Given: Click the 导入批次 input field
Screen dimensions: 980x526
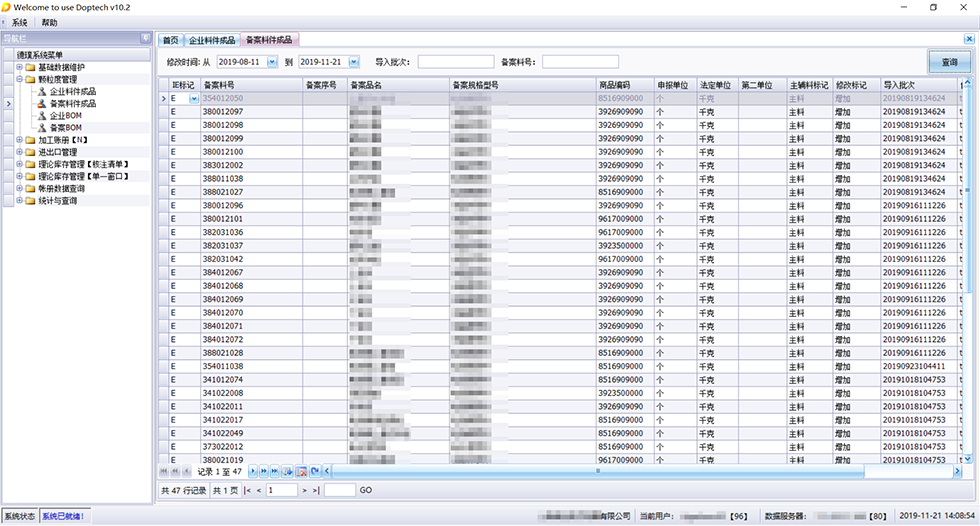Looking at the screenshot, I should click(455, 62).
